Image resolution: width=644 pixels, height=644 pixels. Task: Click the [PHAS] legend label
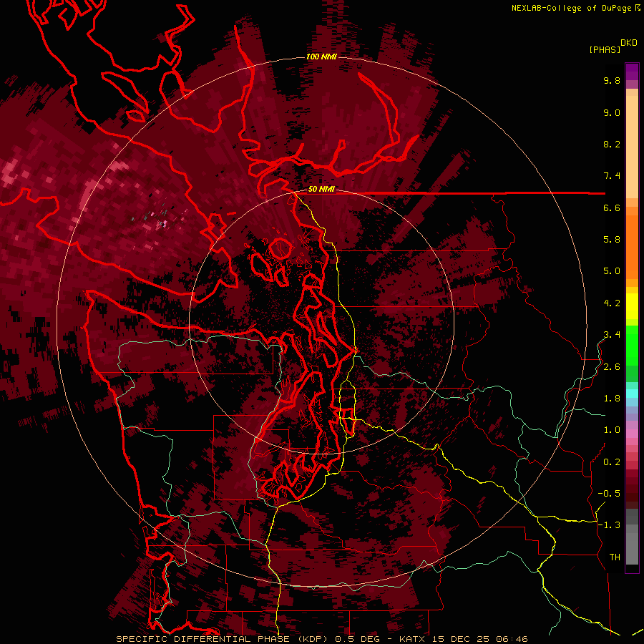[x=605, y=49]
